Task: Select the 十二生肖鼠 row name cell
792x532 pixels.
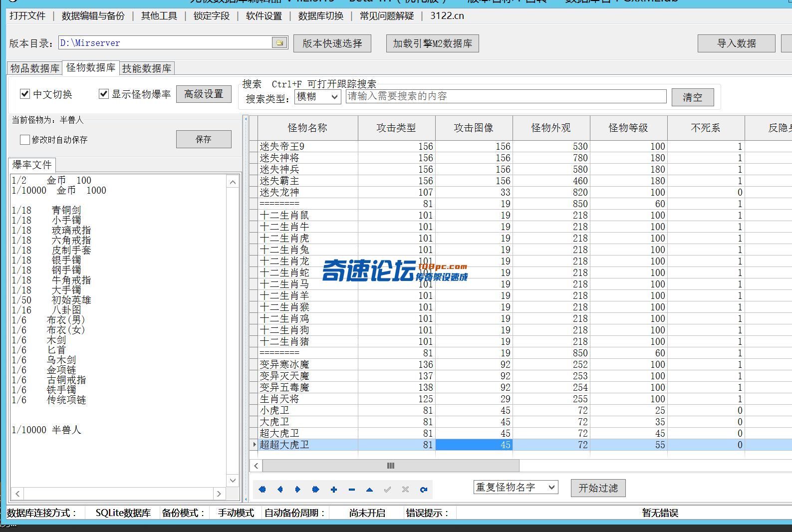Action: [x=308, y=215]
